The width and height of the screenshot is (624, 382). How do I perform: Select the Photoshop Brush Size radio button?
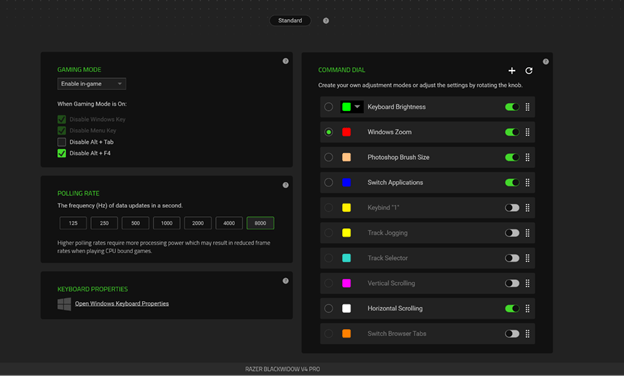tap(328, 157)
